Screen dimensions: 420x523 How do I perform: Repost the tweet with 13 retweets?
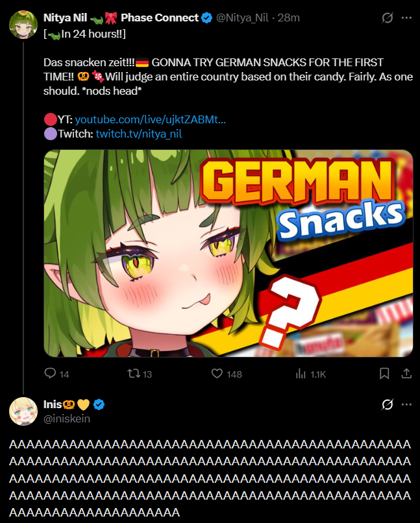click(134, 373)
